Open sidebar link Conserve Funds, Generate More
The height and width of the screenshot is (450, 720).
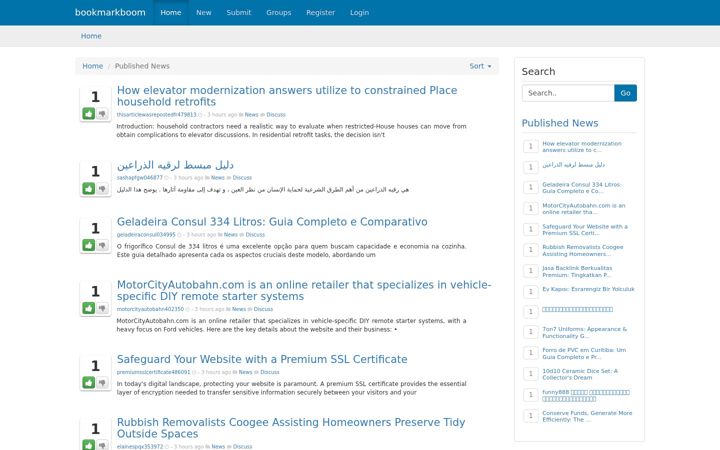(x=587, y=416)
